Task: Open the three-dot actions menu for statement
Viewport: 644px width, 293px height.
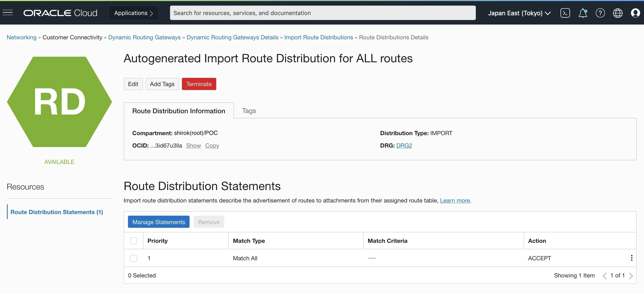Action: tap(632, 258)
